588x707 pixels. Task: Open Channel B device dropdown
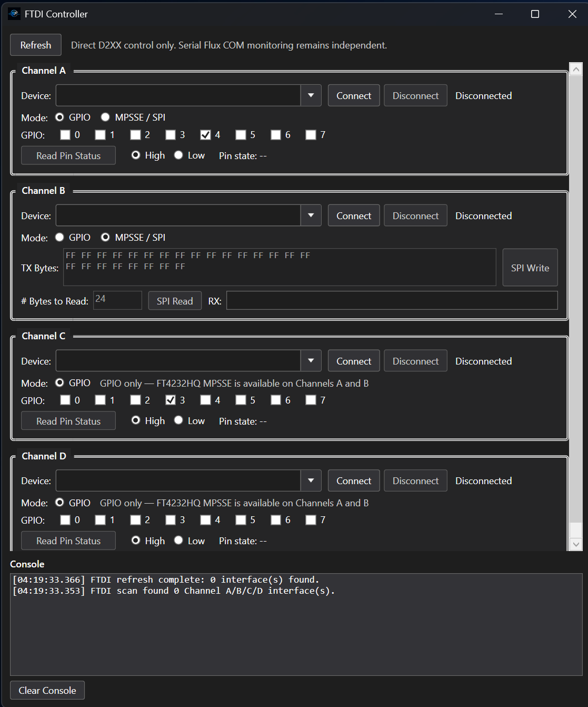pyautogui.click(x=311, y=215)
